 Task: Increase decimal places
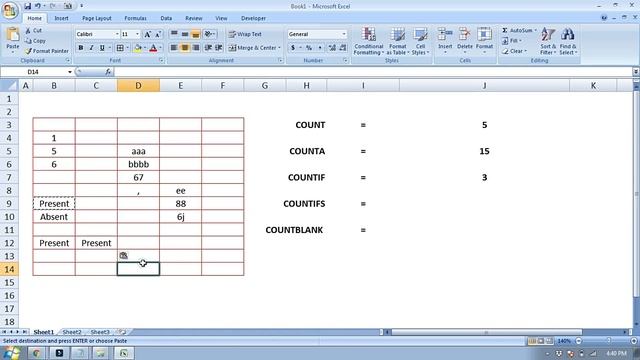click(332, 48)
